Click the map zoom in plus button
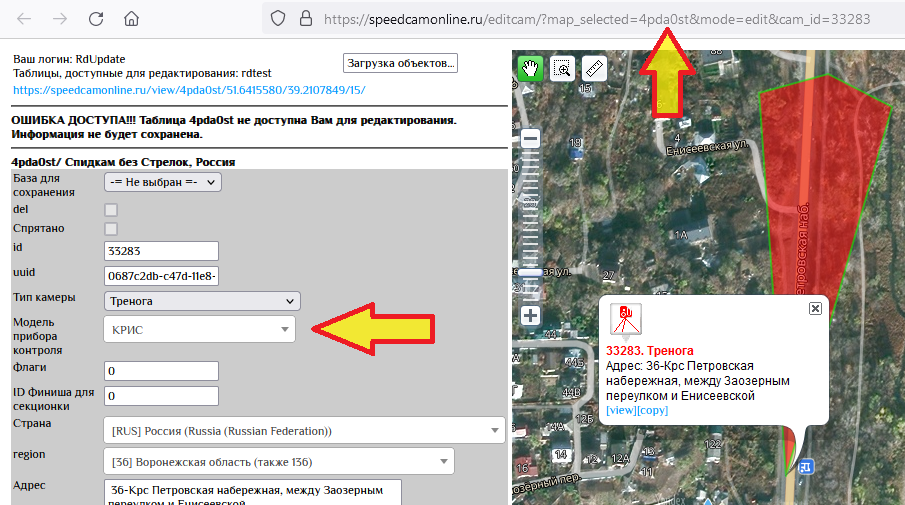 click(x=531, y=316)
